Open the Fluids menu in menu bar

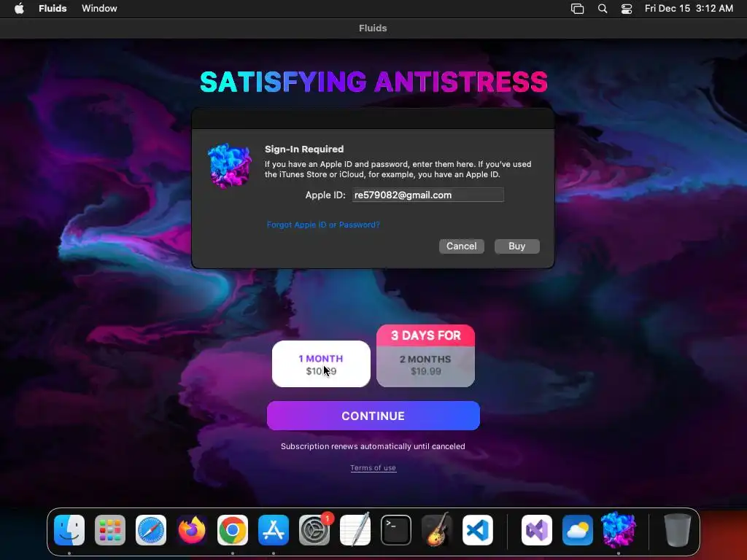(53, 8)
